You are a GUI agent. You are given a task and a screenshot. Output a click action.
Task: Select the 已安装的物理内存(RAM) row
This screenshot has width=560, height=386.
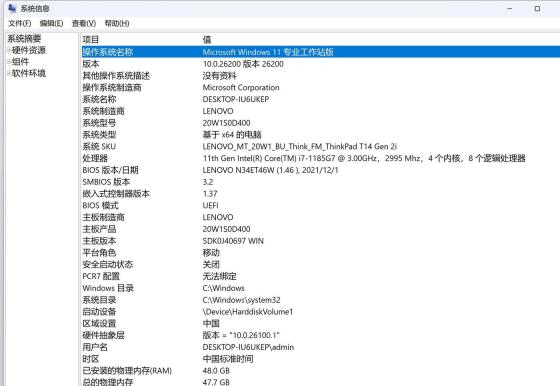(321, 370)
